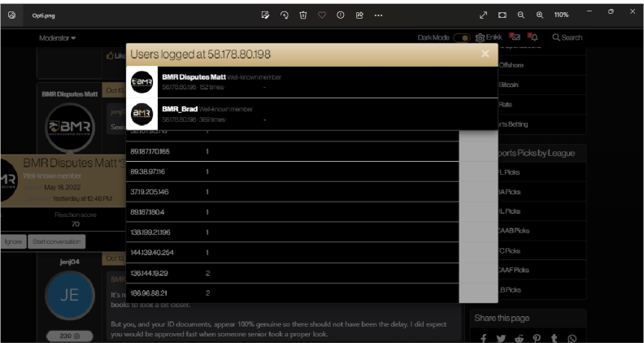
Task: Select IP address 89.187.170.165
Action: pos(150,151)
